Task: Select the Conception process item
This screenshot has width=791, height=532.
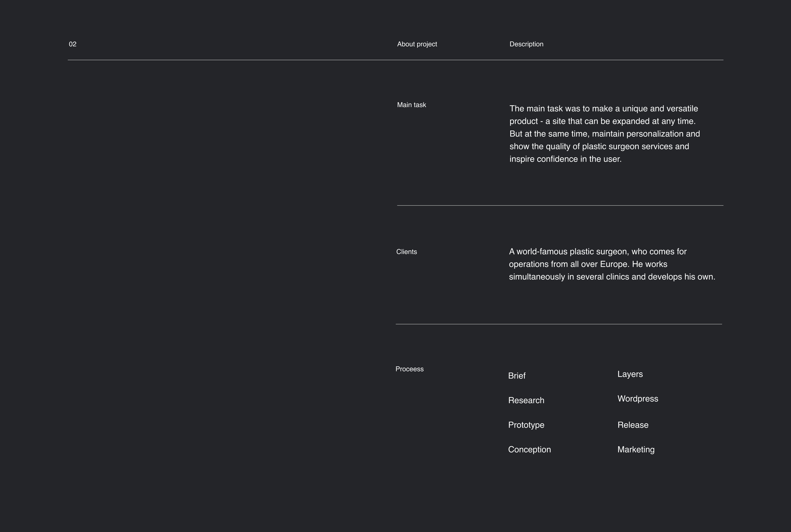Action: 529,449
